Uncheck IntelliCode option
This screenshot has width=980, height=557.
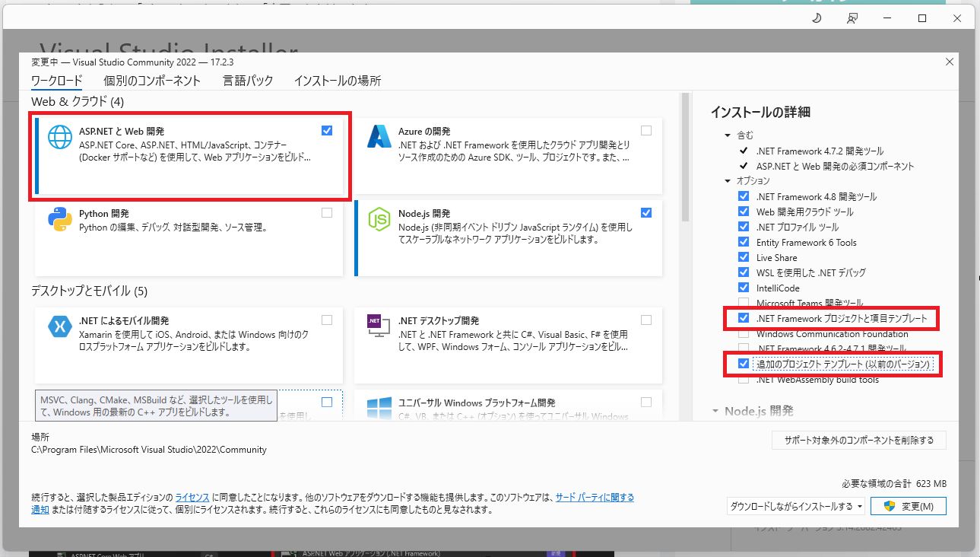(x=744, y=288)
